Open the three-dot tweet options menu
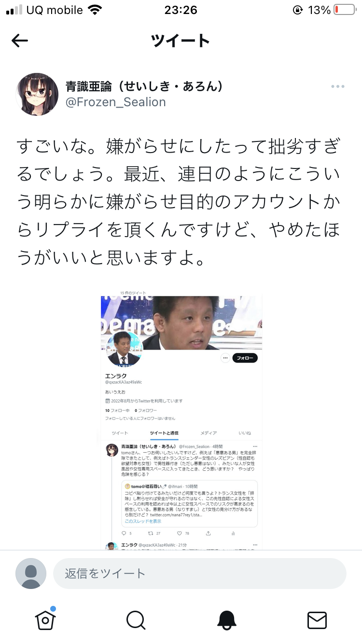Viewport: 362px width, 644px height. click(337, 86)
